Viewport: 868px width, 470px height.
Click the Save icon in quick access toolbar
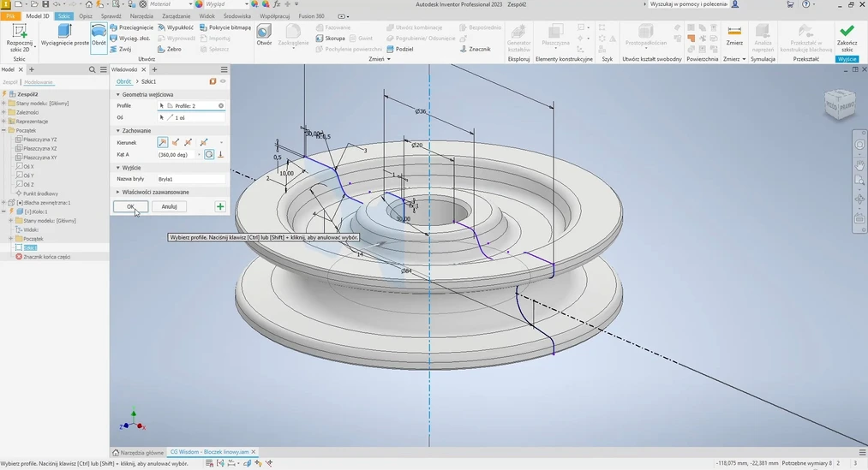pos(45,4)
